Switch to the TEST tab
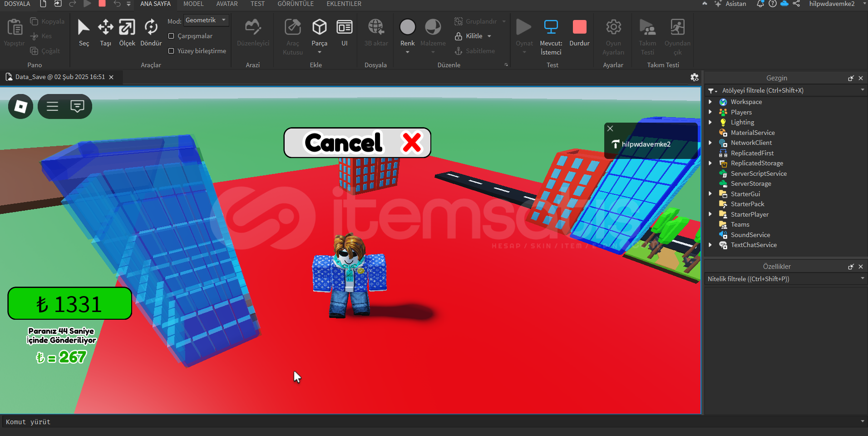 (x=257, y=4)
